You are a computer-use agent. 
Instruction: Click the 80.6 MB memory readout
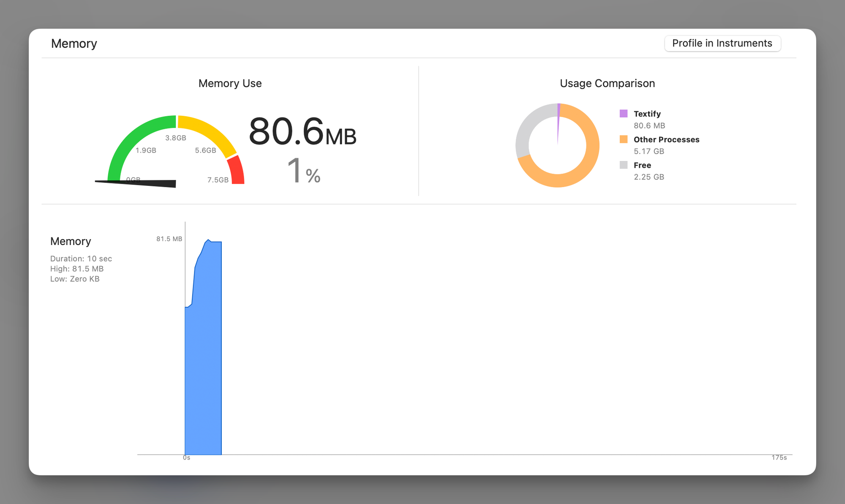tap(302, 132)
